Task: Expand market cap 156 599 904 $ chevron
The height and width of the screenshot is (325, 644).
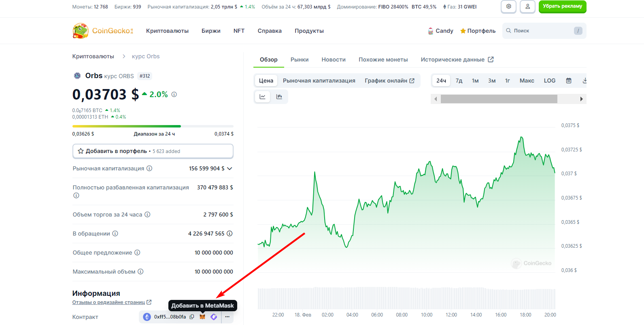Action: tap(230, 168)
